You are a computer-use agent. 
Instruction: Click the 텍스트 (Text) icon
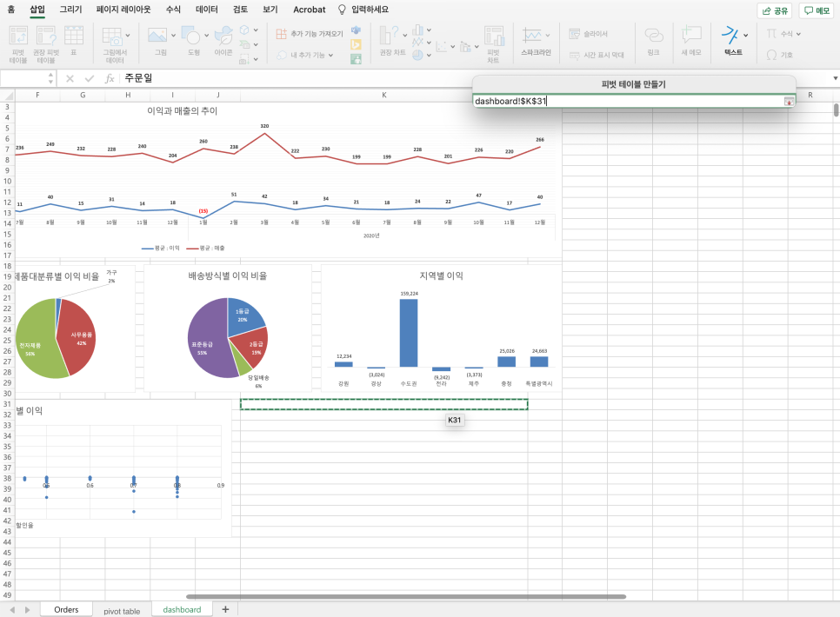point(730,36)
